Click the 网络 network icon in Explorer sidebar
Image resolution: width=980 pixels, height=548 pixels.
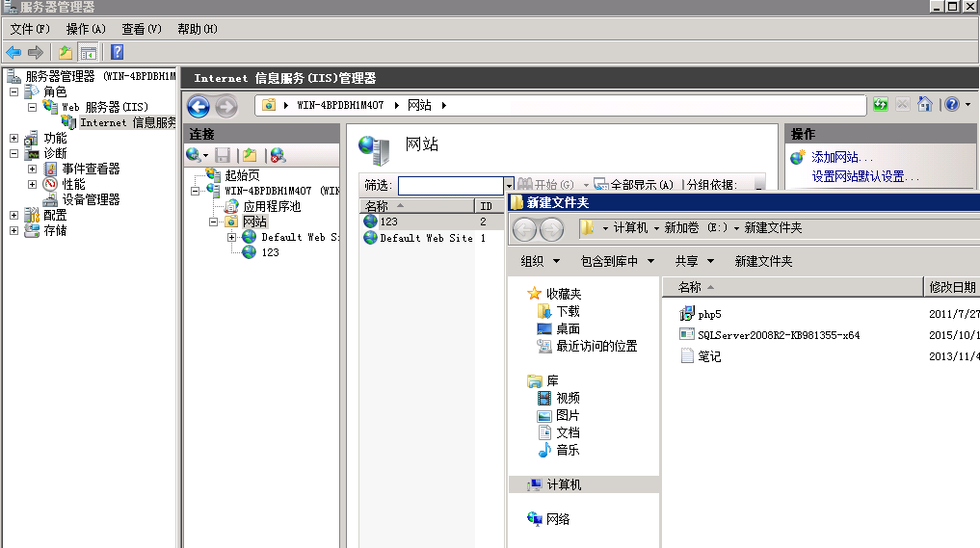(535, 519)
